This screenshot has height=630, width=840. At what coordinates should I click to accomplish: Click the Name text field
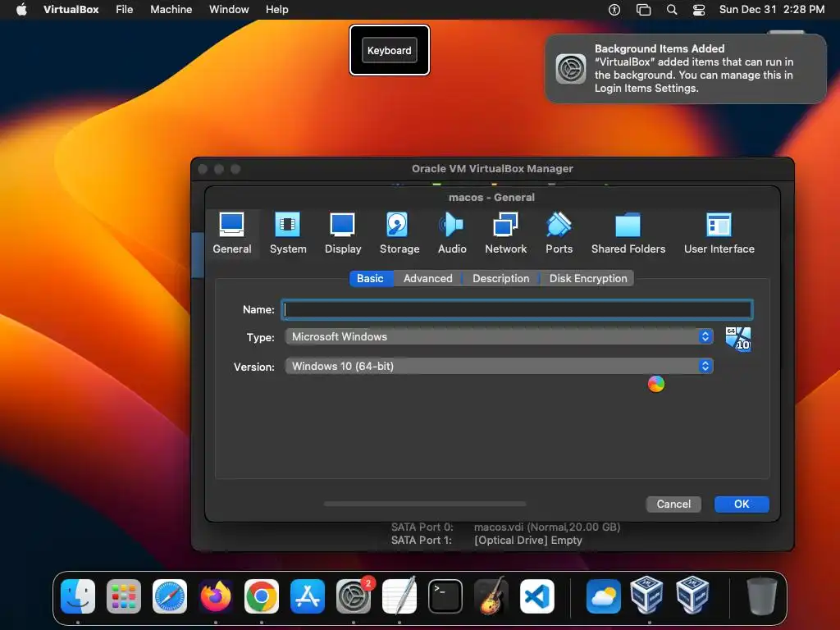click(517, 309)
